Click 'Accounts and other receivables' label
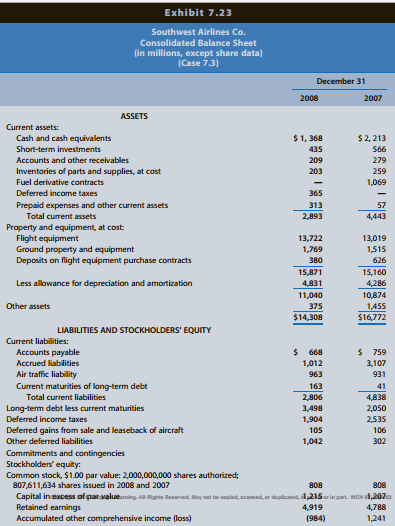This screenshot has height=526, width=395. 72,160
